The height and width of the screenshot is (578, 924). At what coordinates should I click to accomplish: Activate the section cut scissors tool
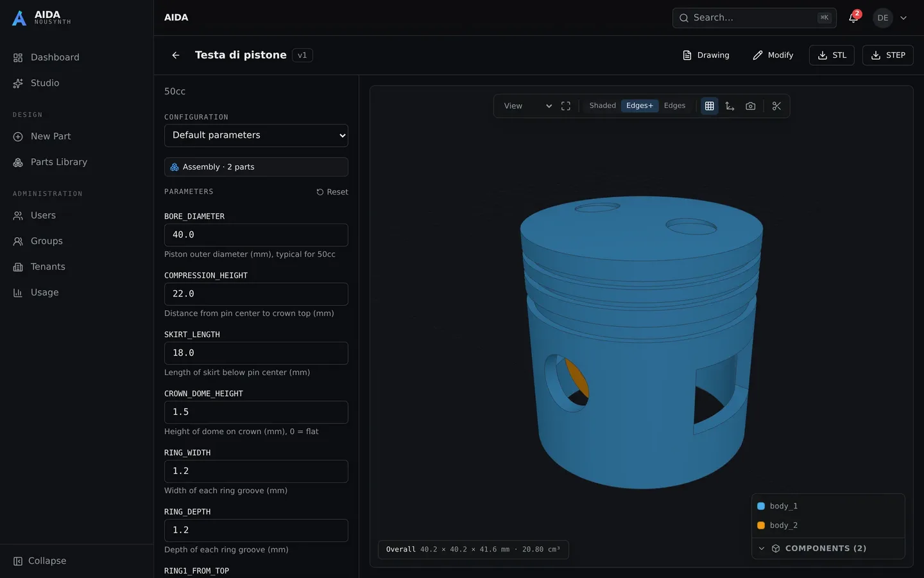776,106
